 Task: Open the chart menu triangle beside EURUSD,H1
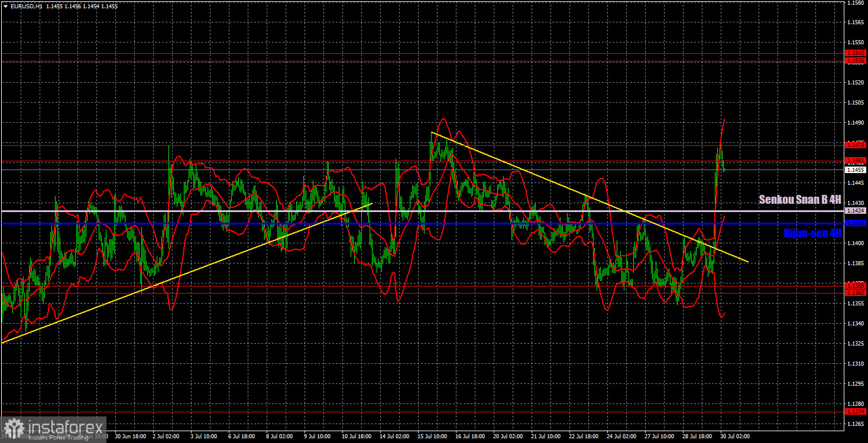pos(5,6)
